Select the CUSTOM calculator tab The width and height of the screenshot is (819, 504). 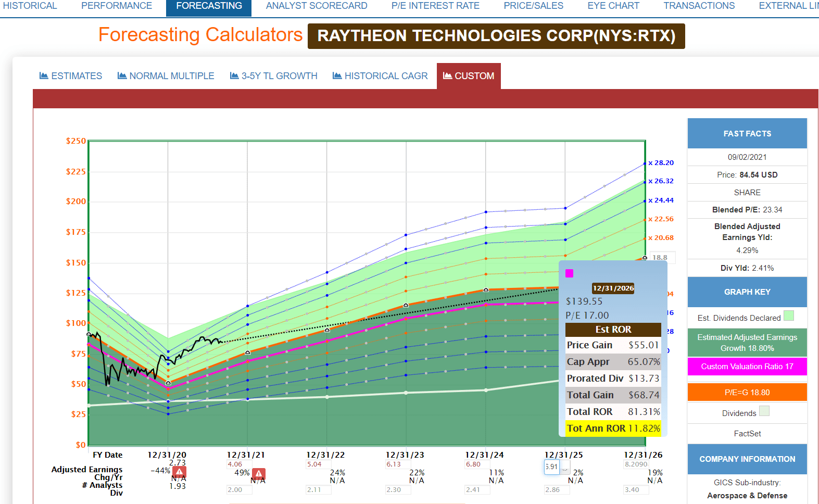pyautogui.click(x=469, y=76)
